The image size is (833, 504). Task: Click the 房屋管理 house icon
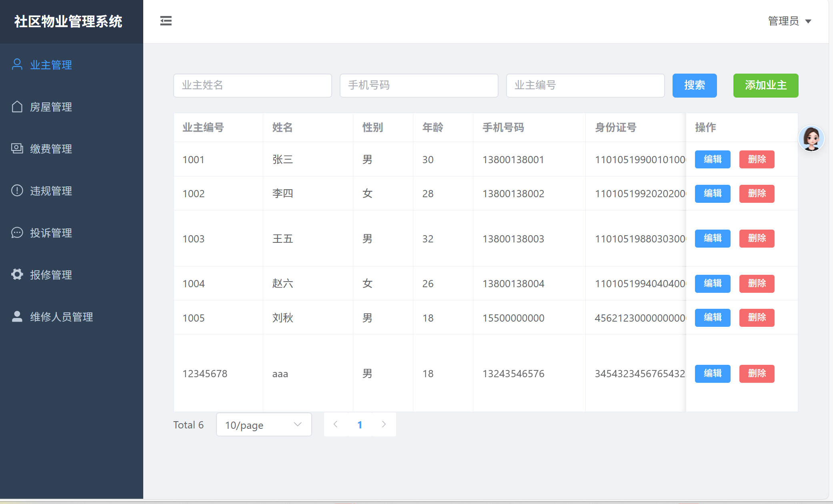pos(17,107)
